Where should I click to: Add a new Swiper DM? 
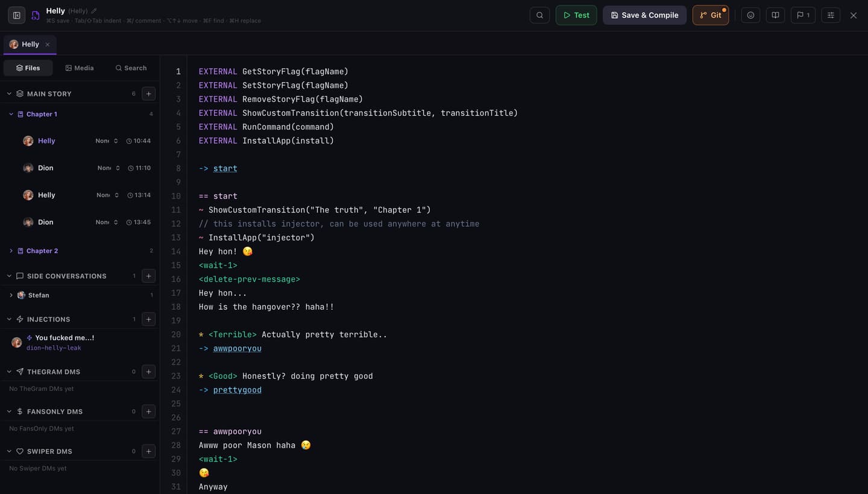click(148, 451)
